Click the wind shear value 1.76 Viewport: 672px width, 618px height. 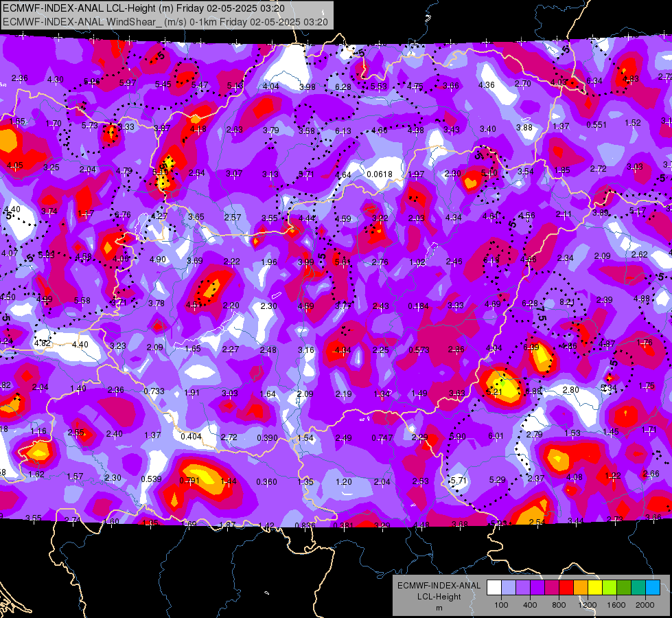pos(645,342)
